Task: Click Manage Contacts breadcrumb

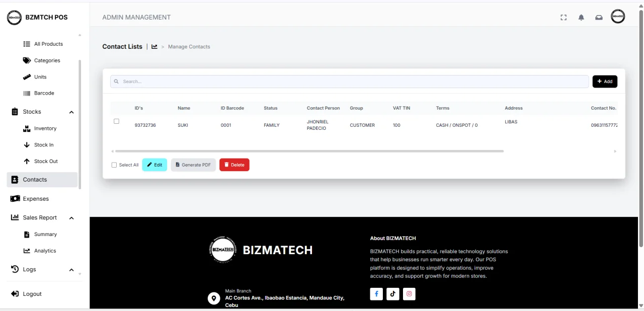Action: click(189, 47)
